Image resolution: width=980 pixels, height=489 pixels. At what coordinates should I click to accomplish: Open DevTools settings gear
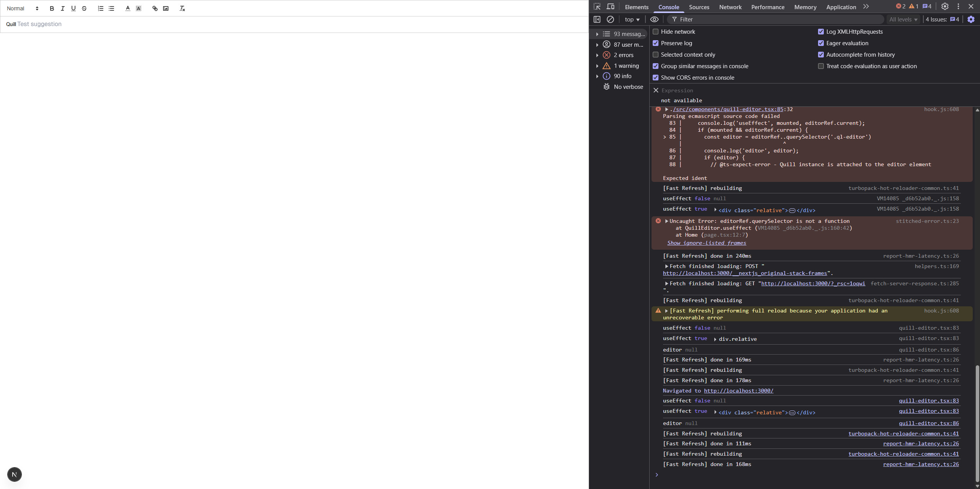pos(945,7)
